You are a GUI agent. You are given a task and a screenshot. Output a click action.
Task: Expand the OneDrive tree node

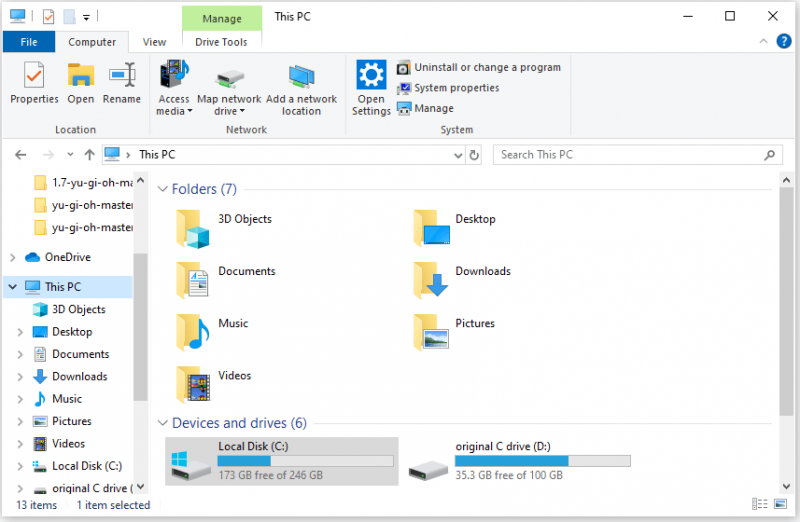[x=13, y=258]
